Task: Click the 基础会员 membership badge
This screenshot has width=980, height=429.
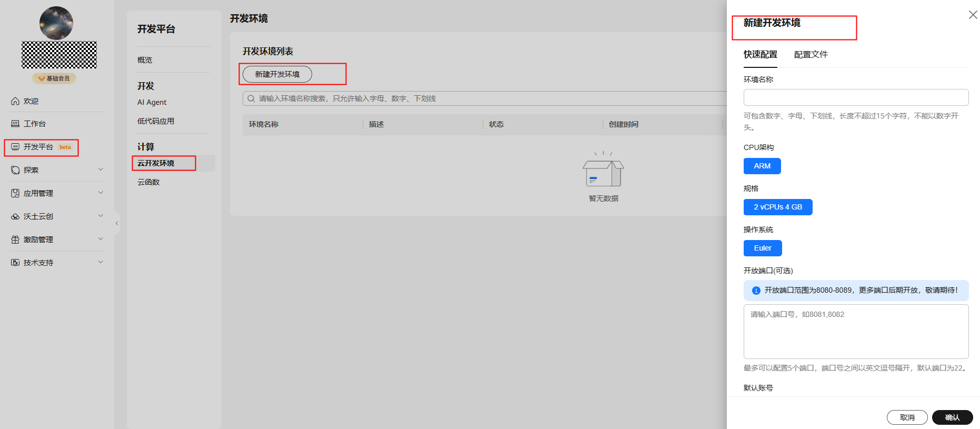Action: tap(54, 78)
